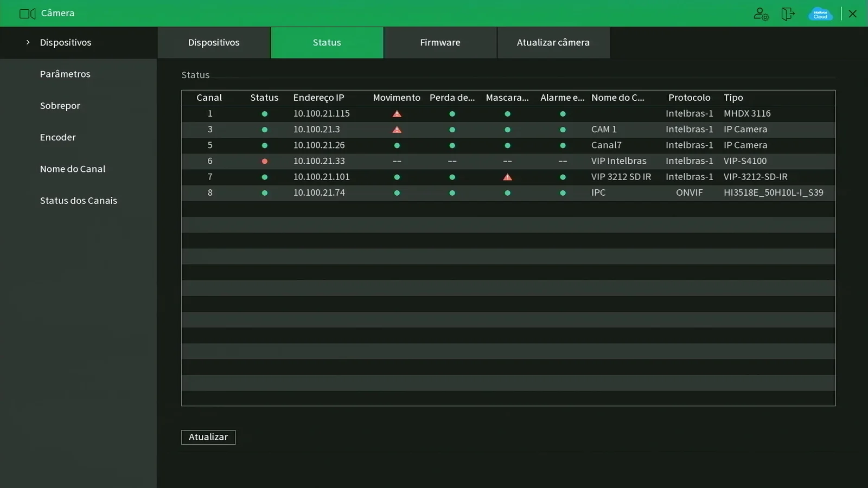Open the Atualizar câmera tab
This screenshot has height=488, width=868.
click(553, 42)
